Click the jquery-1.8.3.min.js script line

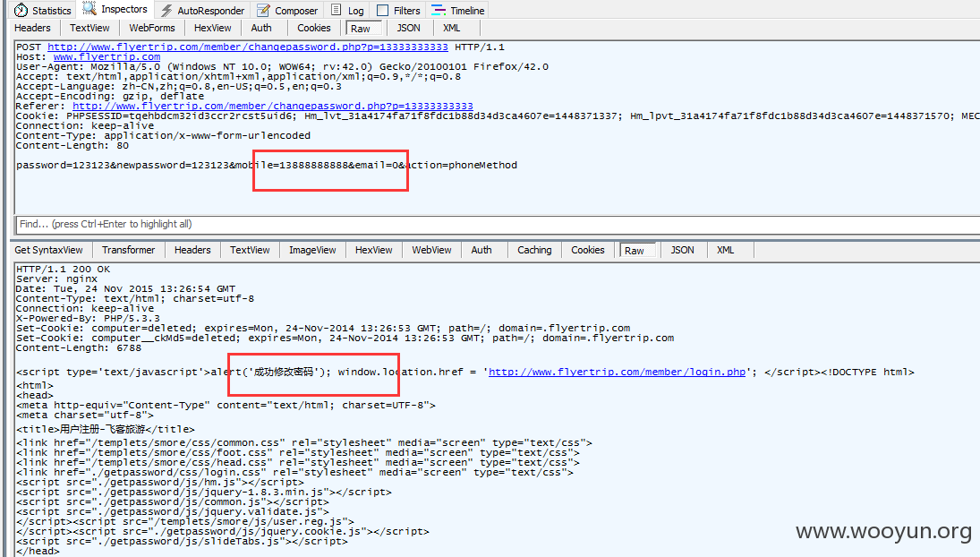[204, 492]
